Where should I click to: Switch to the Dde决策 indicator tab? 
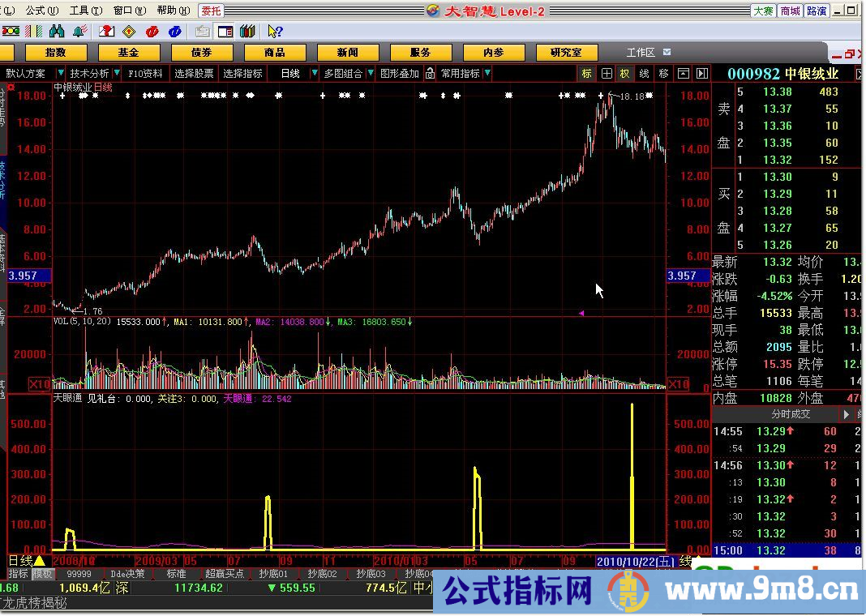[x=128, y=574]
